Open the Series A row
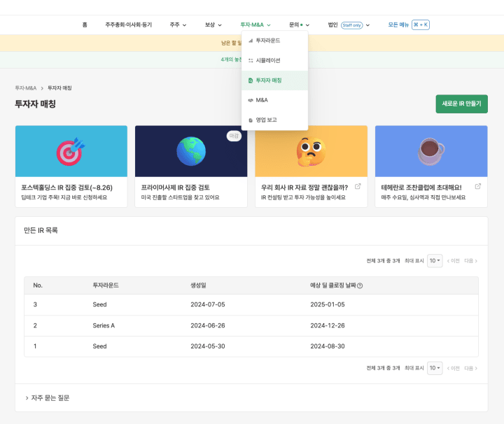The height and width of the screenshot is (424, 504). [x=251, y=326]
